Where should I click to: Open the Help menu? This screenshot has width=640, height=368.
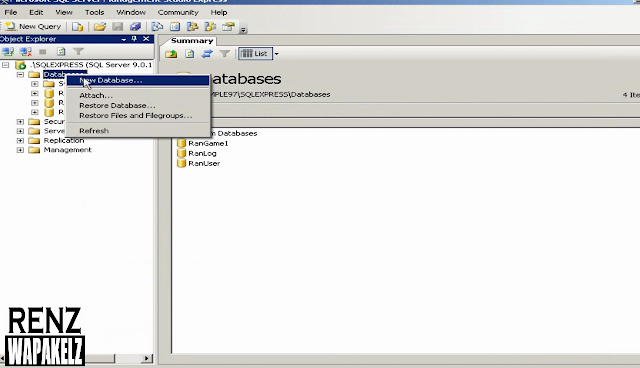(219, 12)
